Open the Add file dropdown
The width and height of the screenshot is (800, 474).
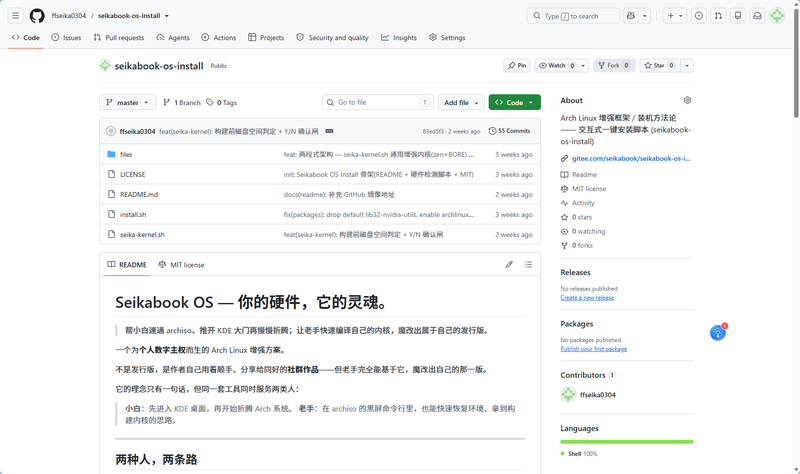[461, 103]
